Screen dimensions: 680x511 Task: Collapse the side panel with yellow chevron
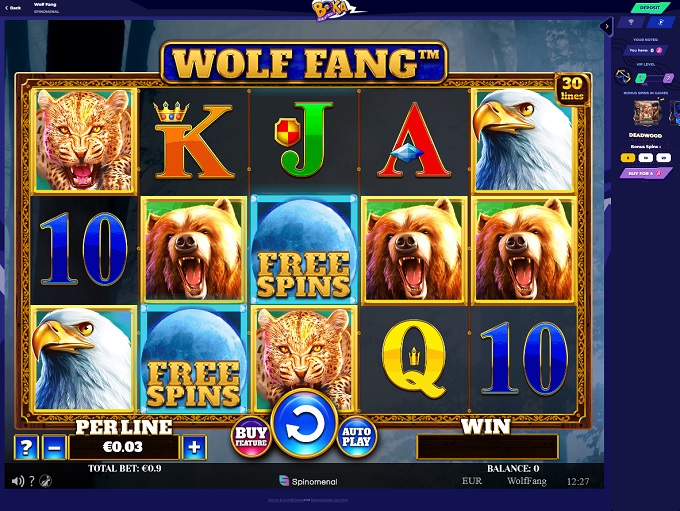pyautogui.click(x=606, y=26)
